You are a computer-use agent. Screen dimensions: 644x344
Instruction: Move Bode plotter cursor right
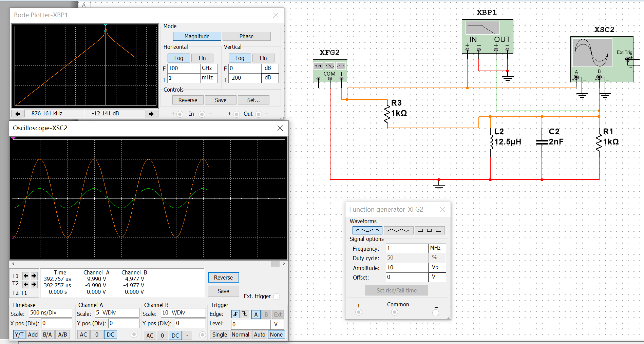[151, 114]
